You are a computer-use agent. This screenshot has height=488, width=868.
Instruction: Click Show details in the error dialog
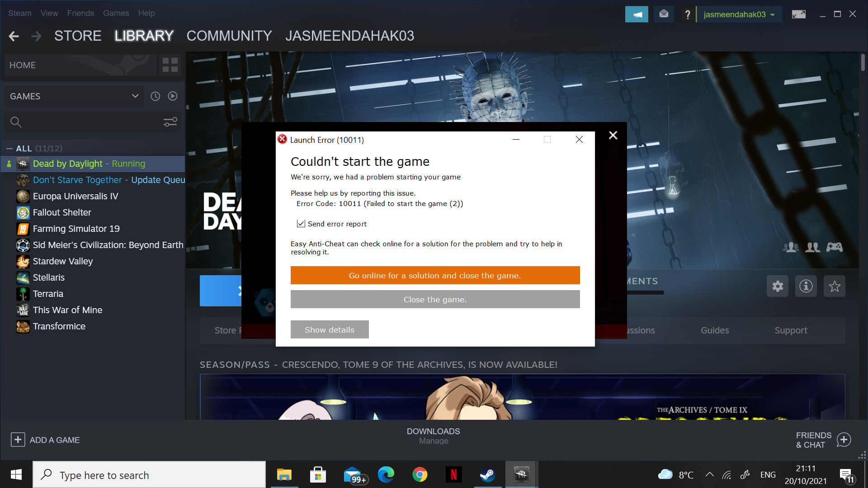pyautogui.click(x=330, y=329)
